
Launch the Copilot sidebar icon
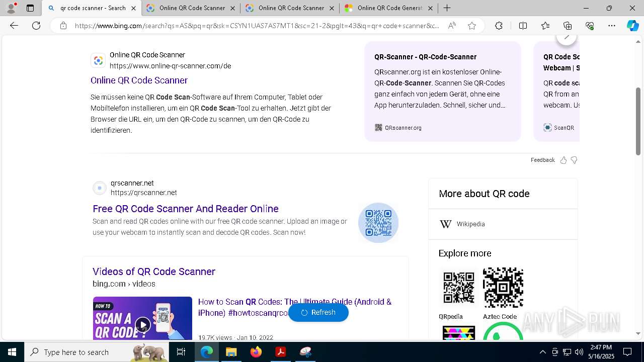coord(632,26)
